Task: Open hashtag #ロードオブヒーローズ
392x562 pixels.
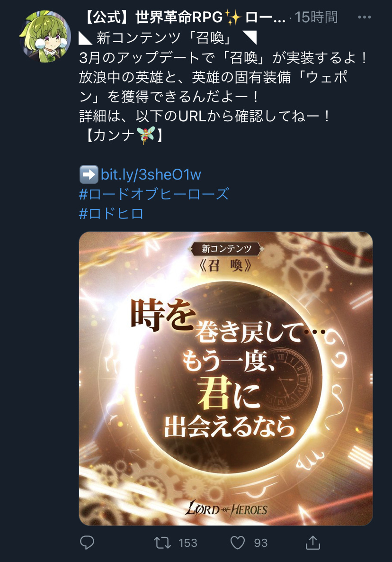Action: [154, 194]
